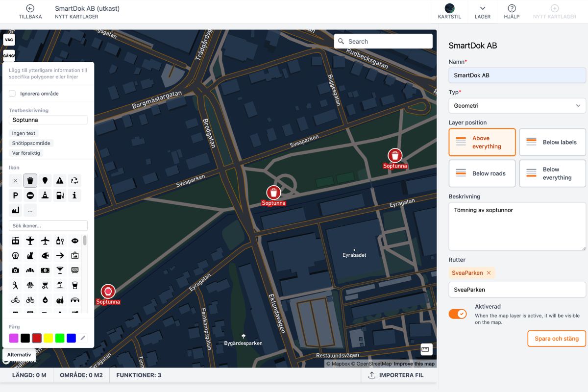Click the map Search field
This screenshot has height=392, width=588.
point(384,41)
